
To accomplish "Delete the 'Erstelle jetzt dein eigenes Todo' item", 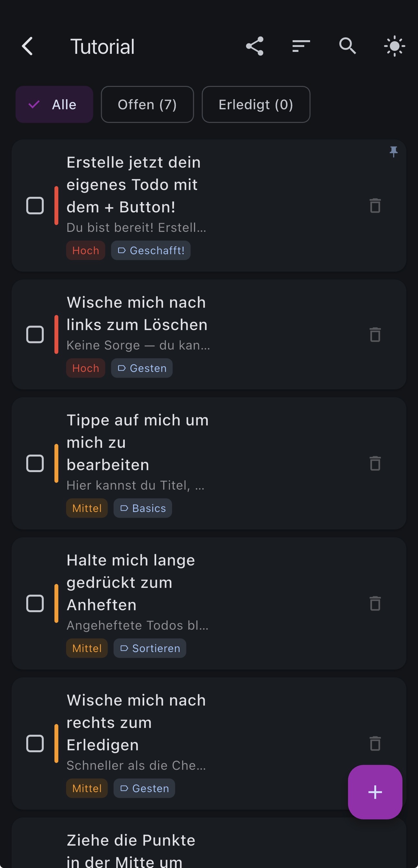I will coord(375,206).
